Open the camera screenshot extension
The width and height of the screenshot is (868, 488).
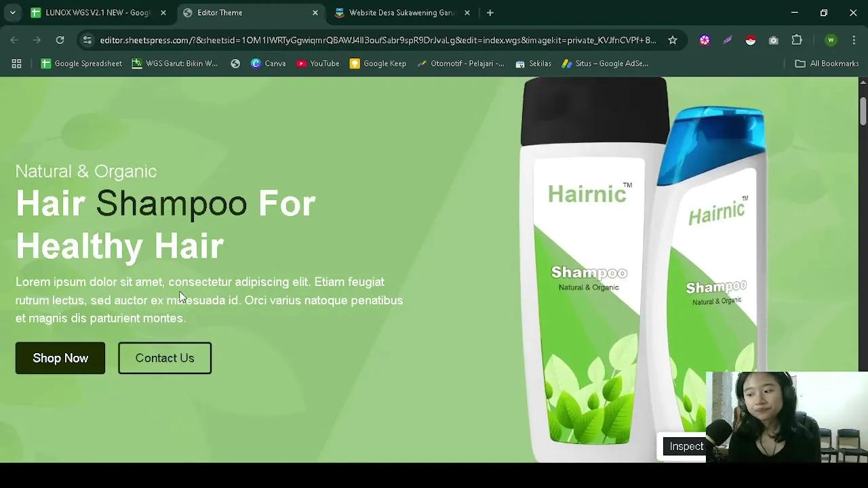click(x=773, y=40)
